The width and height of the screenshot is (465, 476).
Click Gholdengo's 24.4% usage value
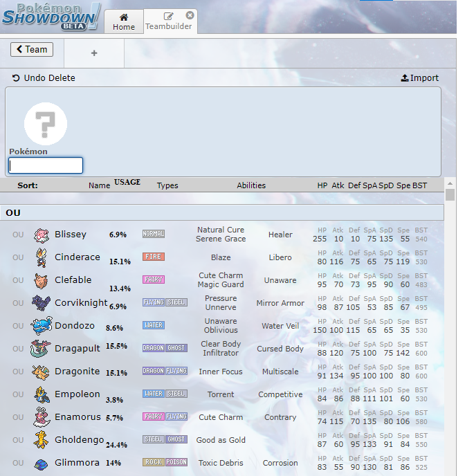click(x=116, y=445)
